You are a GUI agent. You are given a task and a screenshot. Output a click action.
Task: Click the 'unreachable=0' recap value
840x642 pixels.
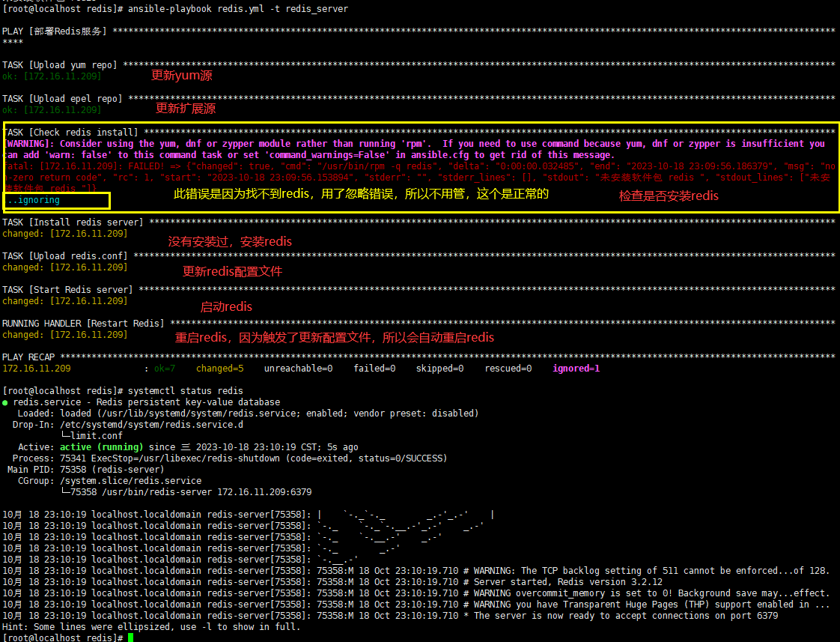pyautogui.click(x=299, y=368)
